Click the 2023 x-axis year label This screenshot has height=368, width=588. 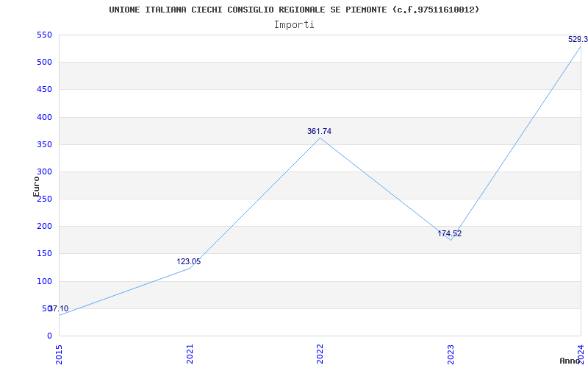(451, 352)
